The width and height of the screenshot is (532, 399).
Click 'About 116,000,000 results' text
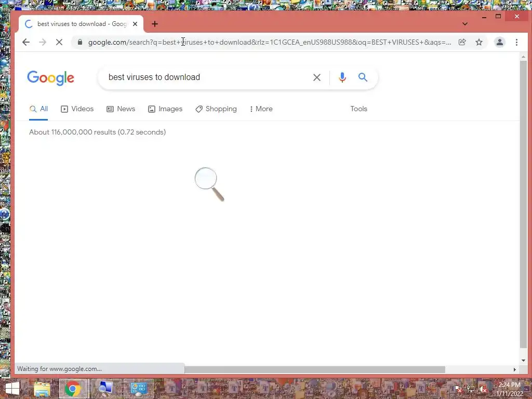72,132
